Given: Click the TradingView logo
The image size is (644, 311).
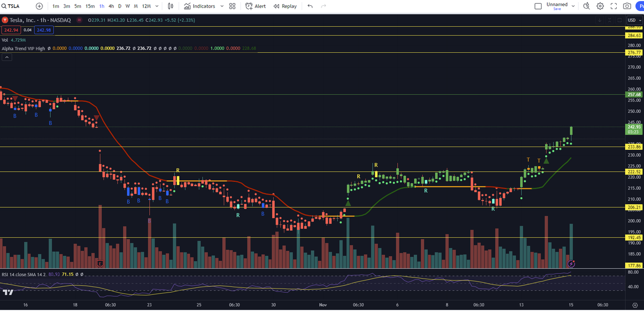Looking at the screenshot, I should coord(8,293).
